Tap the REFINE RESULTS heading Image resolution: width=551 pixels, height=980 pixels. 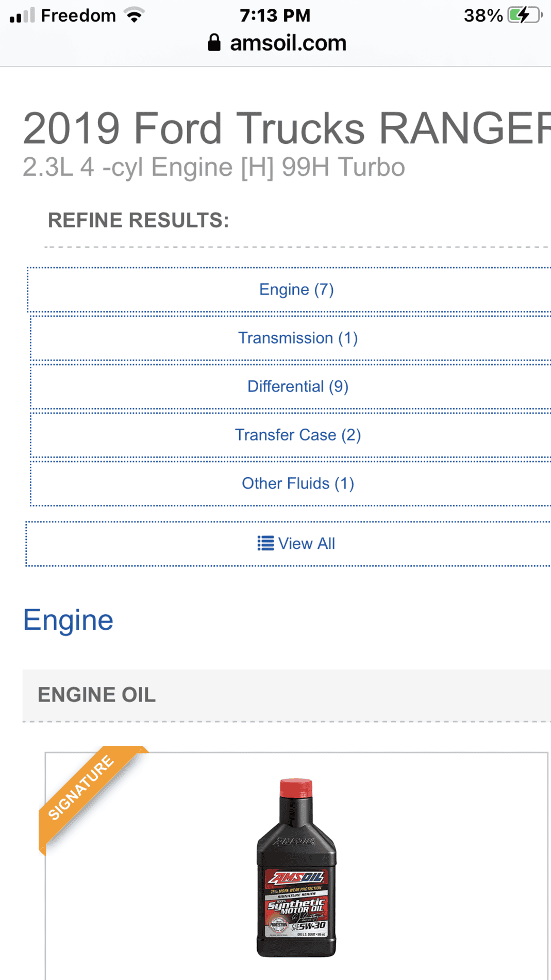click(138, 220)
